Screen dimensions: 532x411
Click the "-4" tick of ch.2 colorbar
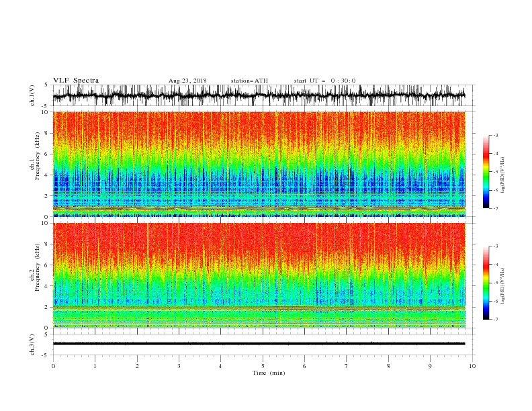point(496,265)
